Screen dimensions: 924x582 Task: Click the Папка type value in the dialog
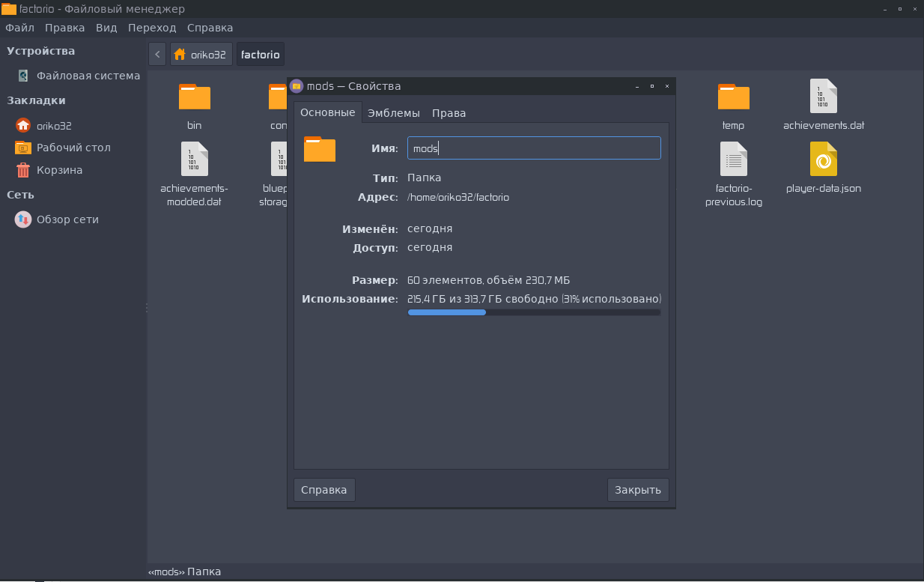coord(425,178)
